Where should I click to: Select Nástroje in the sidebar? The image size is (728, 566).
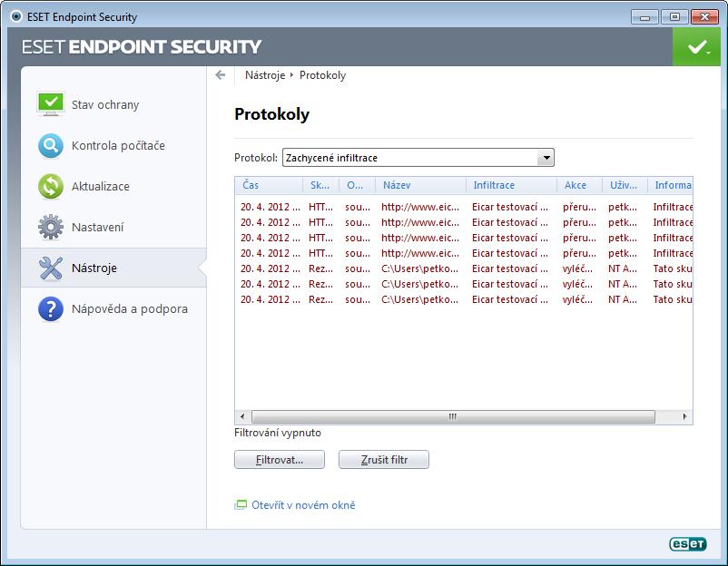pos(113,268)
